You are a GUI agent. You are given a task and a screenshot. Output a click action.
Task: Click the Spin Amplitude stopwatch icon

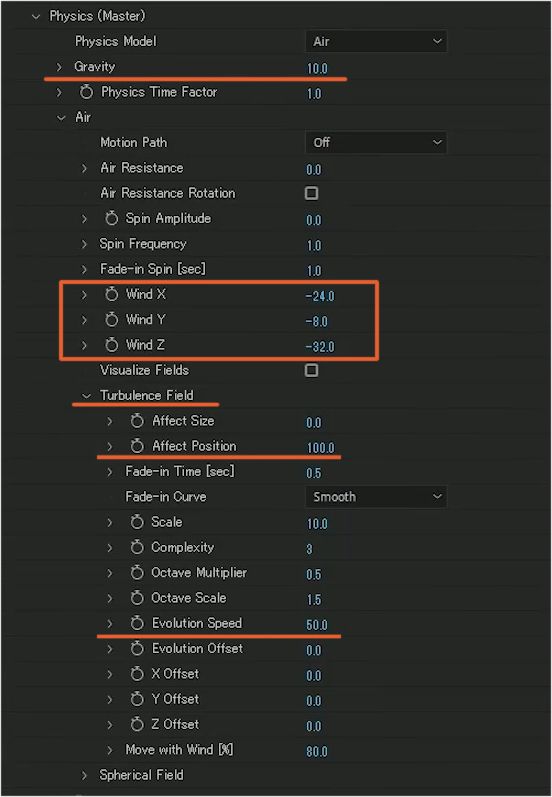pos(111,219)
